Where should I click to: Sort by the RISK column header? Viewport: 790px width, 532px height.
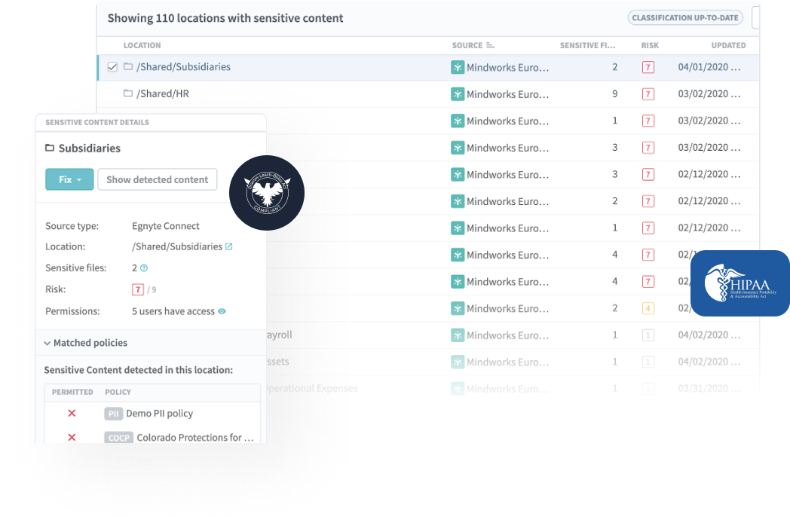(x=650, y=45)
